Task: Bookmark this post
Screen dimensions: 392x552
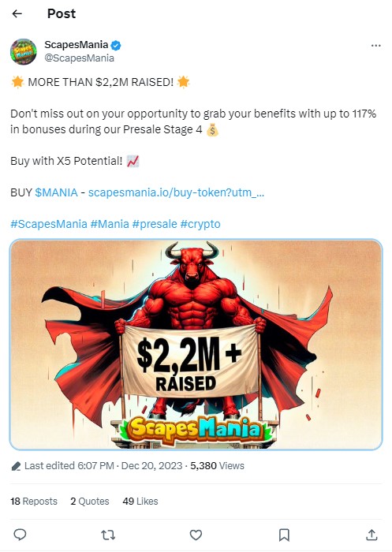Action: tap(284, 535)
